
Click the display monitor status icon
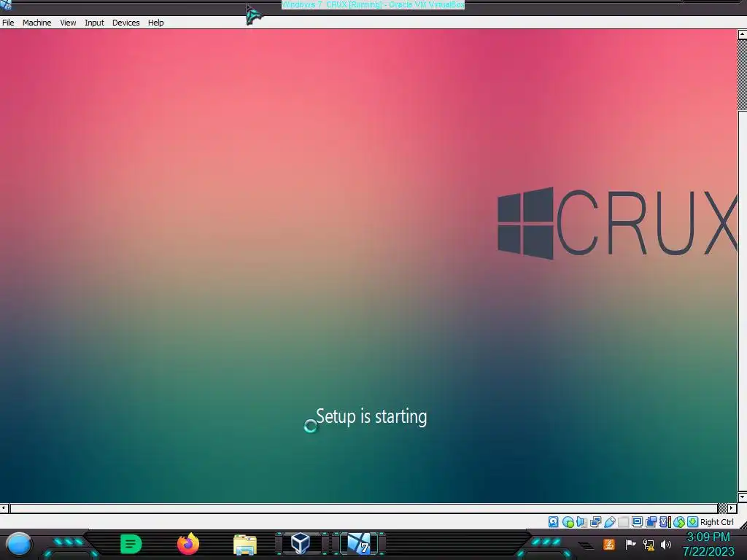pyautogui.click(x=637, y=521)
